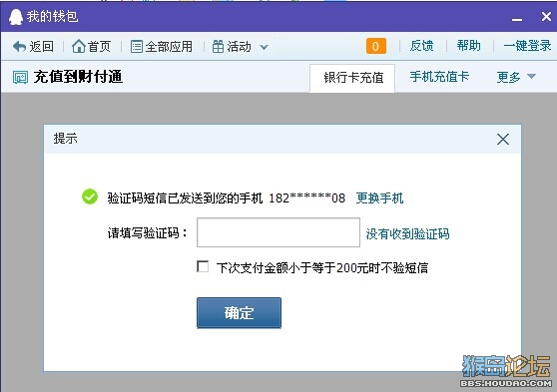This screenshot has width=557, height=392.
Task: Open the 首页 home page
Action: click(x=91, y=47)
